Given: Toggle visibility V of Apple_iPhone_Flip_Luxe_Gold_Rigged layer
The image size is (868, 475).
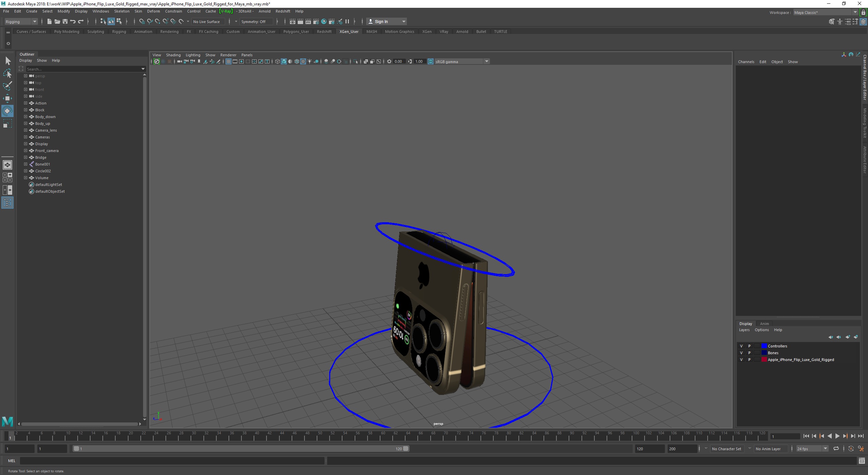Looking at the screenshot, I should (741, 360).
